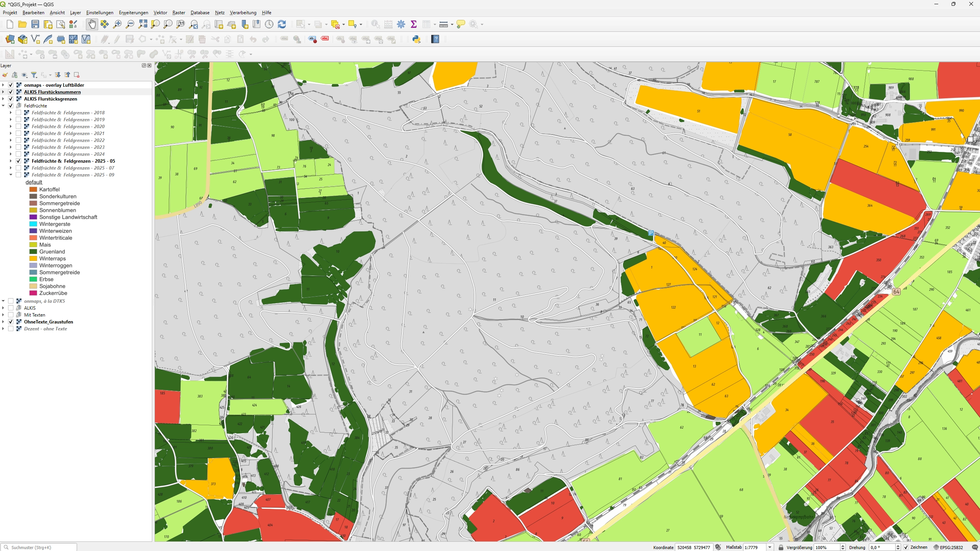Activate the Zoom In tool
This screenshot has height=551, width=980.
[x=117, y=24]
